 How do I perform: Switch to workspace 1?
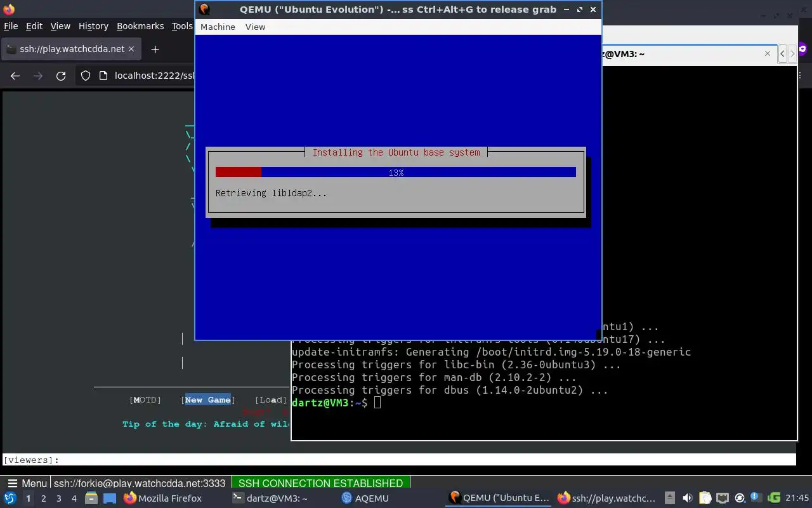click(28, 498)
